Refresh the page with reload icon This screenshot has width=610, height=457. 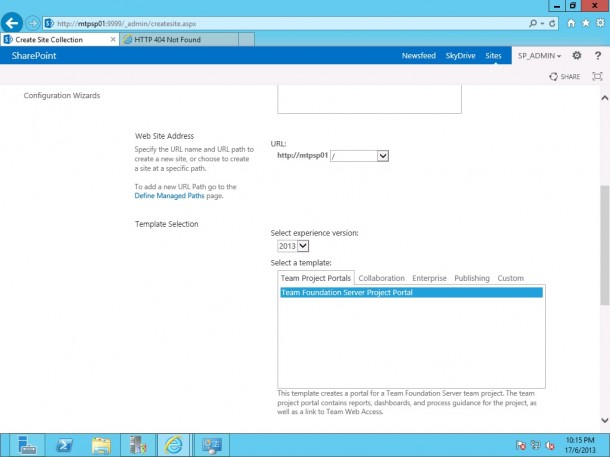[x=552, y=24]
